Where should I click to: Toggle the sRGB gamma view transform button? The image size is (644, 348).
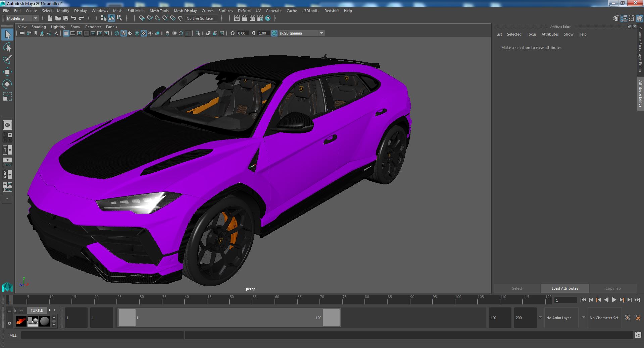pos(274,33)
